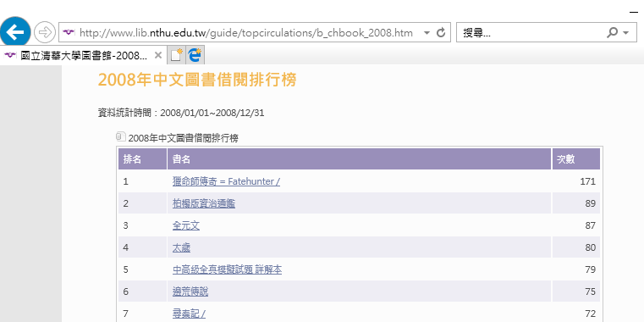Click the 排名 column header
The width and height of the screenshot is (644, 322).
tap(142, 159)
